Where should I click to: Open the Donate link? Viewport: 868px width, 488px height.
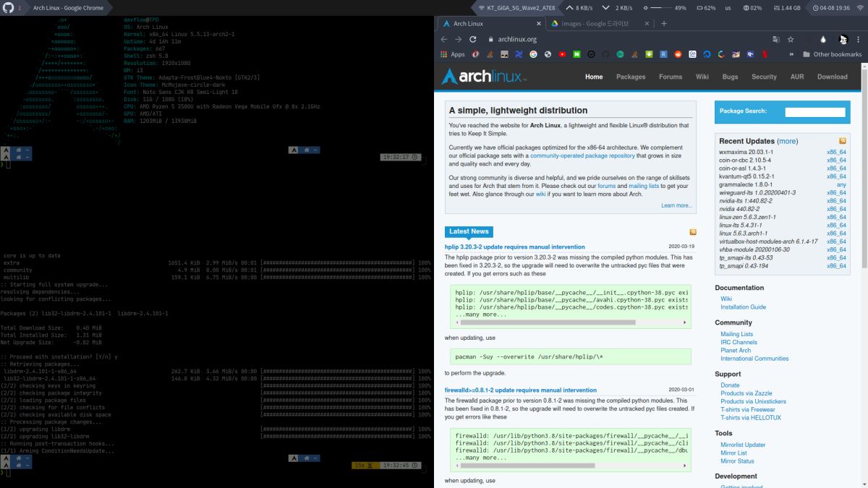730,385
